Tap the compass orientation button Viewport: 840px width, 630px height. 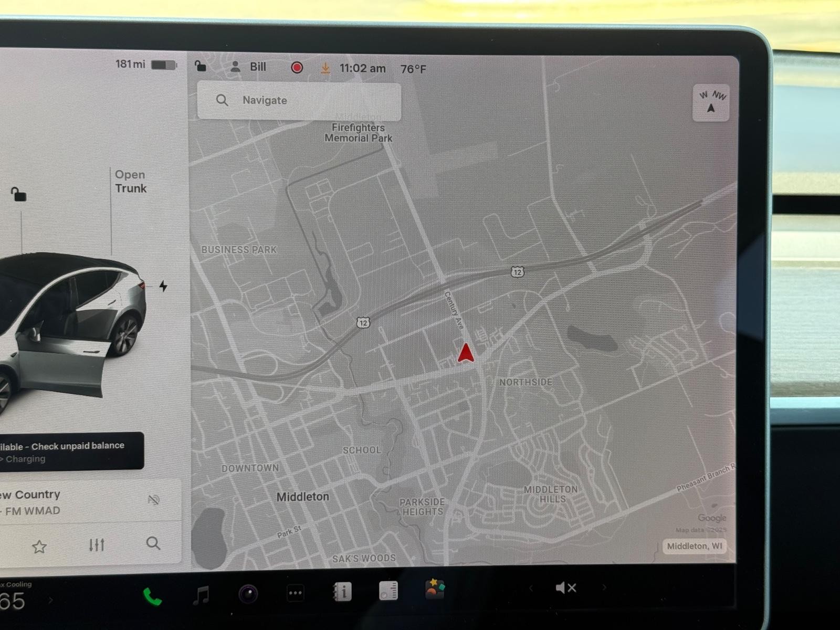[711, 103]
